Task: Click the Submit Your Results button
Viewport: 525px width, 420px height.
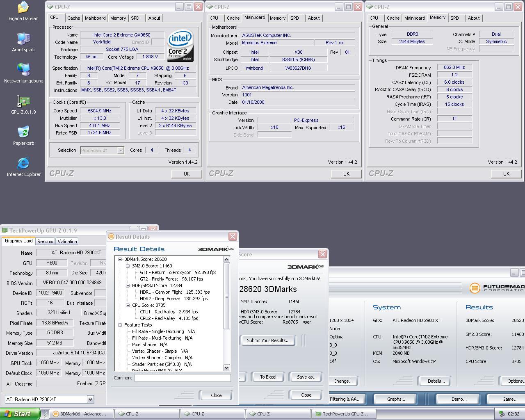Action: point(268,340)
